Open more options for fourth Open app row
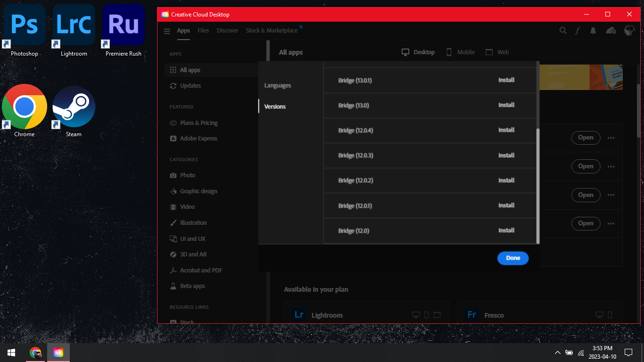644x362 pixels. coord(611,223)
